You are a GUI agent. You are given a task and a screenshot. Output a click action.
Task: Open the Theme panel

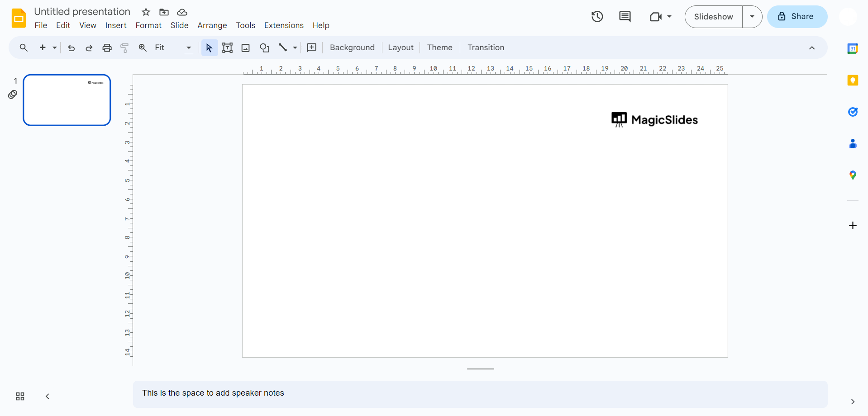[x=440, y=47]
